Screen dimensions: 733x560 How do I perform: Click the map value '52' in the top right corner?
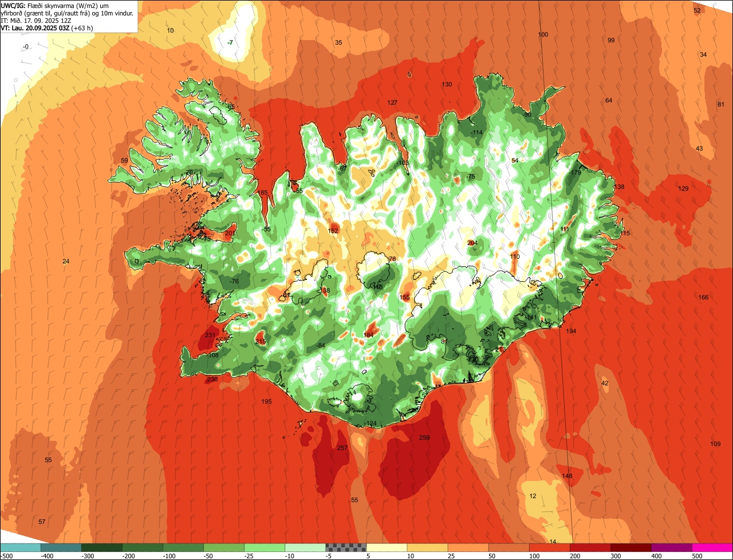click(697, 10)
